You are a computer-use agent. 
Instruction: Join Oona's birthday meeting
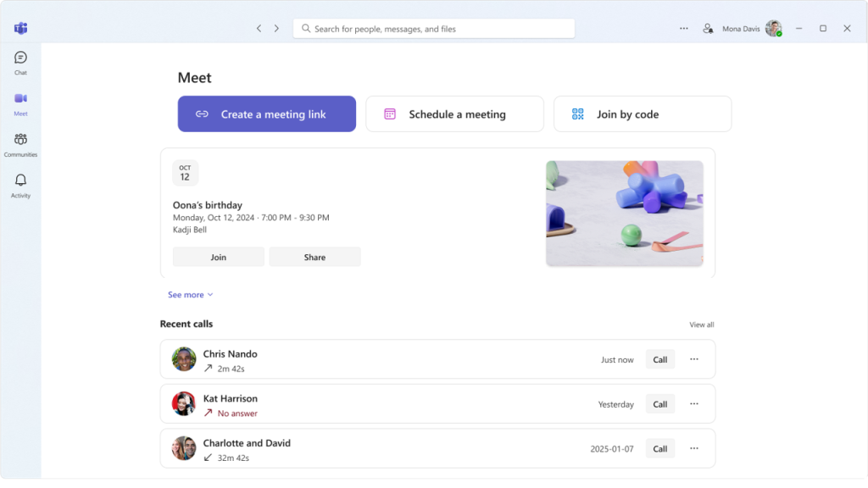coord(219,258)
